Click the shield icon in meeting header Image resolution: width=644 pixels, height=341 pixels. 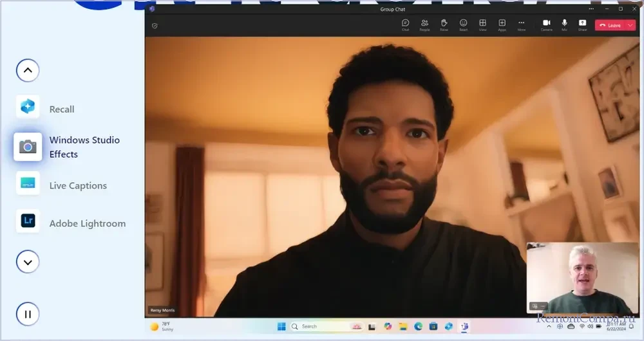click(155, 26)
